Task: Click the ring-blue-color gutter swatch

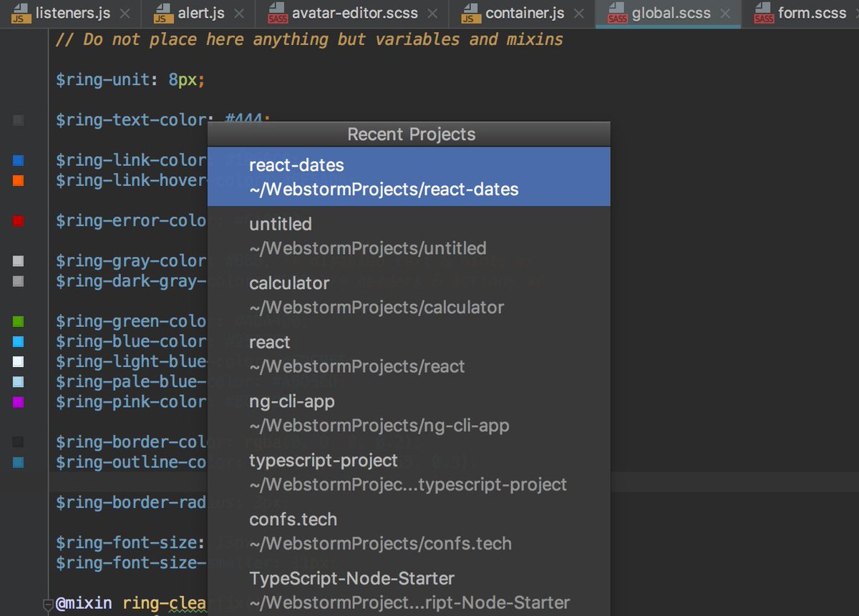Action: (x=19, y=341)
